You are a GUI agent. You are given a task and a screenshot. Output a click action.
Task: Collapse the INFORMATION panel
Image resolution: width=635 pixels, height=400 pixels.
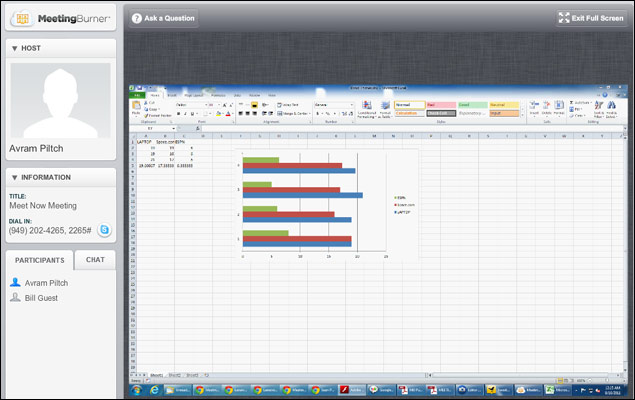click(15, 177)
